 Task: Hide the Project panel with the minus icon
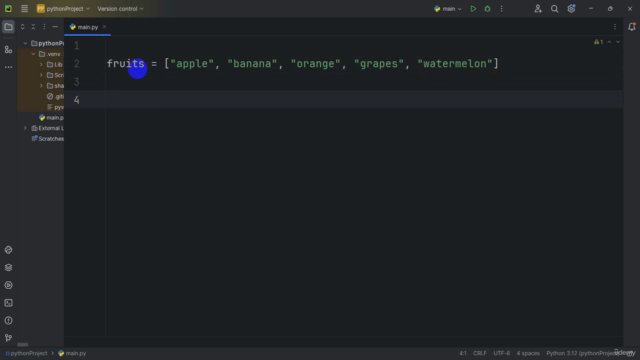(x=55, y=27)
